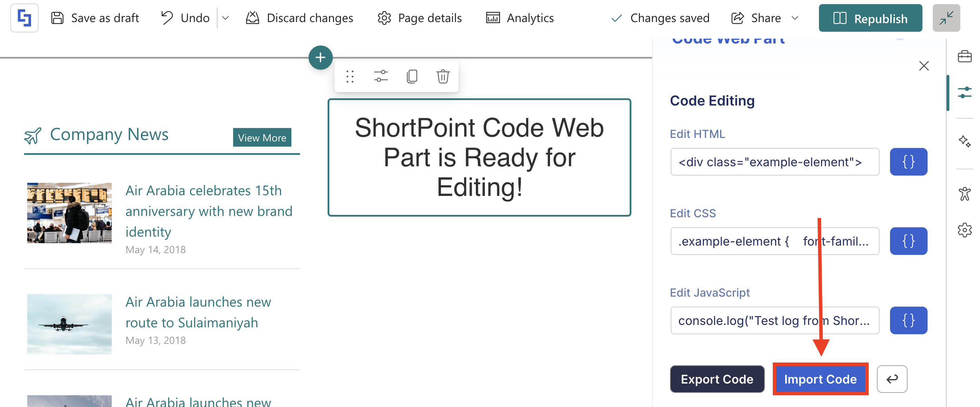This screenshot has height=407, width=980.
Task: Open the JavaScript code editor braces button
Action: click(x=908, y=320)
